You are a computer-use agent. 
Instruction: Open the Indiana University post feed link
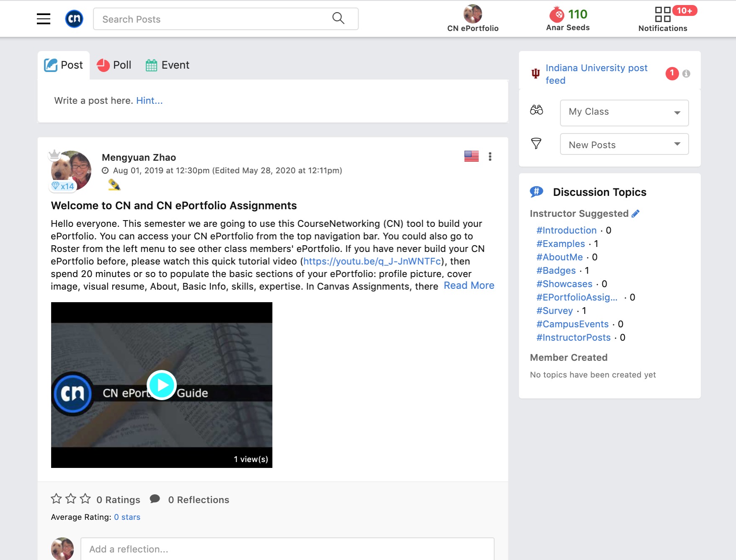point(597,74)
